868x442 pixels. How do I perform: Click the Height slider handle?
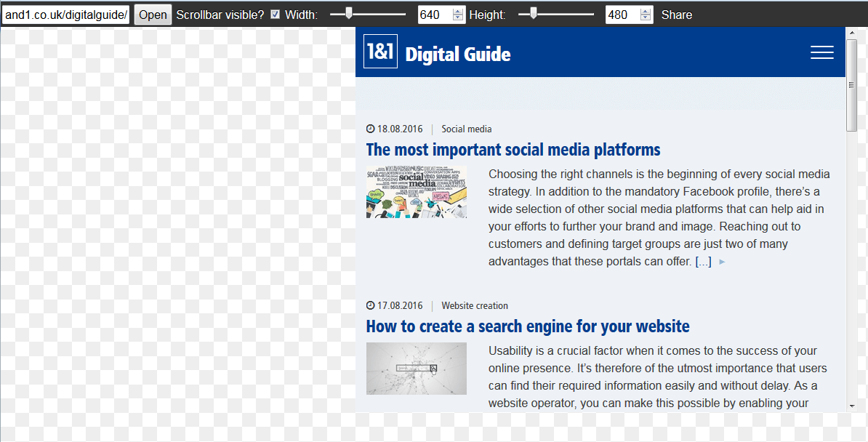click(x=533, y=14)
